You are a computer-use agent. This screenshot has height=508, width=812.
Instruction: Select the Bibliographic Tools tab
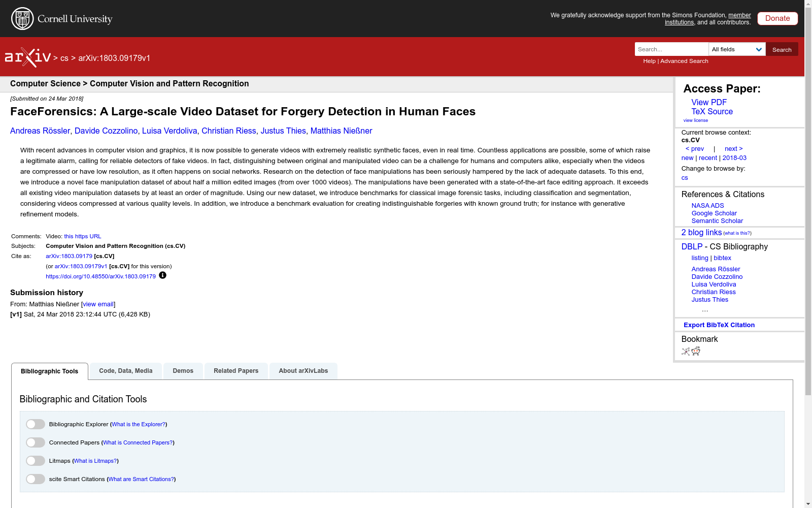pyautogui.click(x=50, y=371)
